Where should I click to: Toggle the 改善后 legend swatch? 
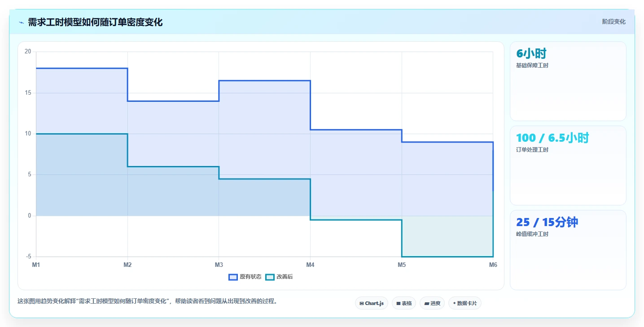point(270,277)
